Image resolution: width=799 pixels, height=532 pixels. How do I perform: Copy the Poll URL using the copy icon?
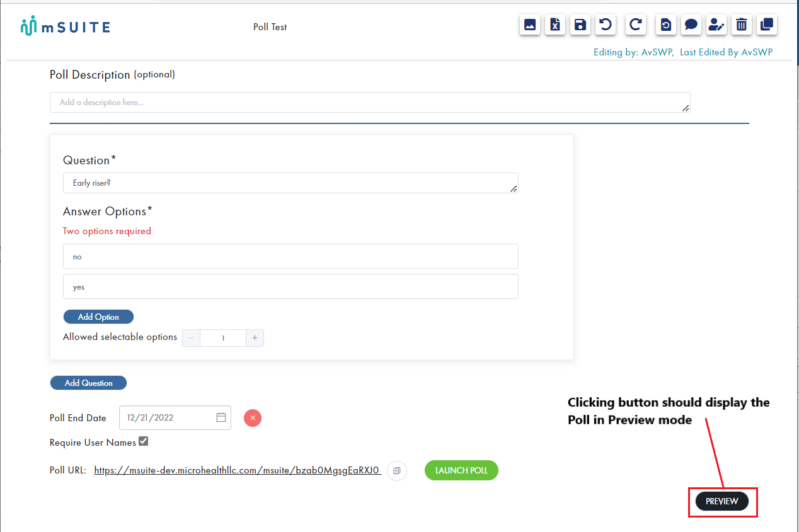[x=397, y=470]
